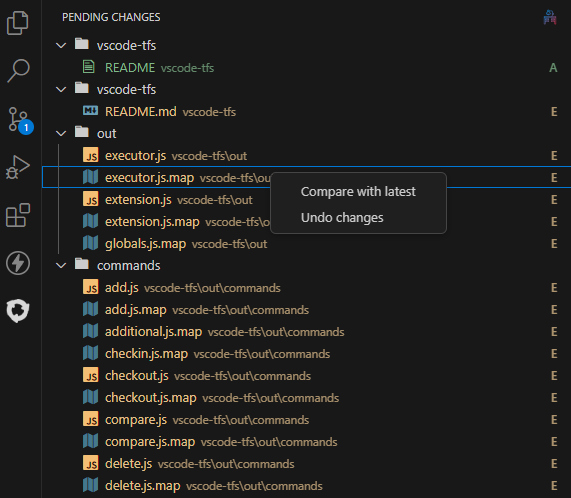Click the commands folder name label

point(129,266)
